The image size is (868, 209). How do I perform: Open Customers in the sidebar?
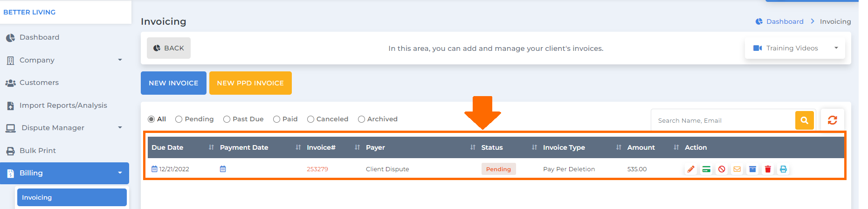point(64,83)
